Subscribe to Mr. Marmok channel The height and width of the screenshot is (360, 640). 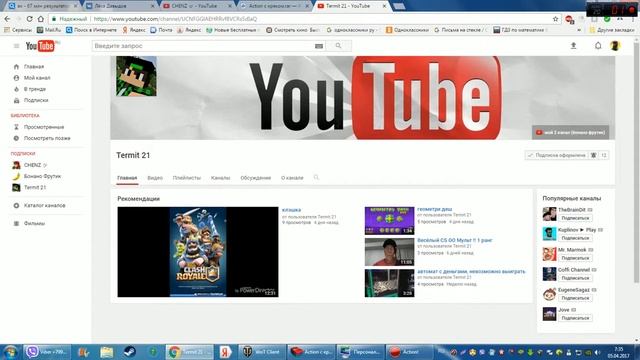click(575, 258)
